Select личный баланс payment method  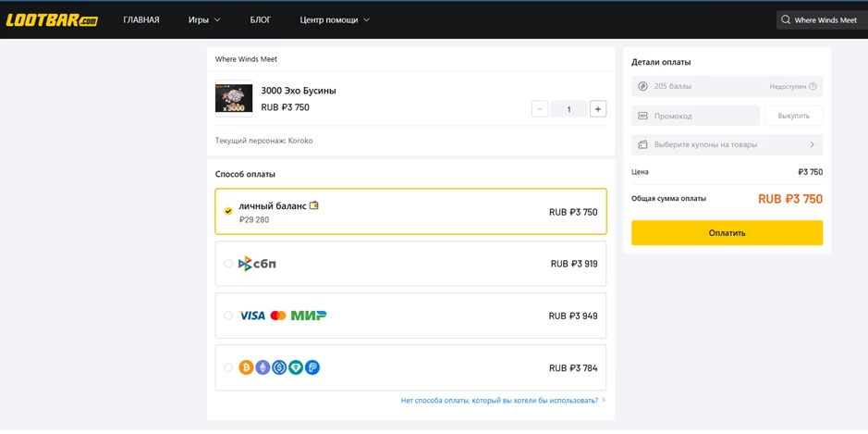[410, 212]
